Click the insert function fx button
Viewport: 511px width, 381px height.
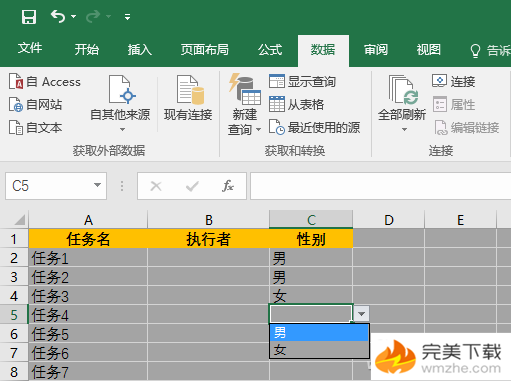pyautogui.click(x=228, y=186)
